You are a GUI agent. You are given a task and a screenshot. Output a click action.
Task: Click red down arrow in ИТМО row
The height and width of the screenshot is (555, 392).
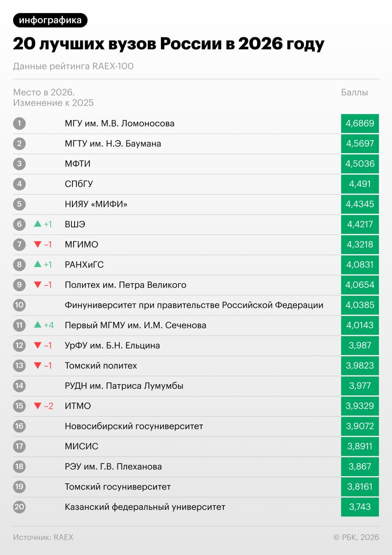point(38,406)
